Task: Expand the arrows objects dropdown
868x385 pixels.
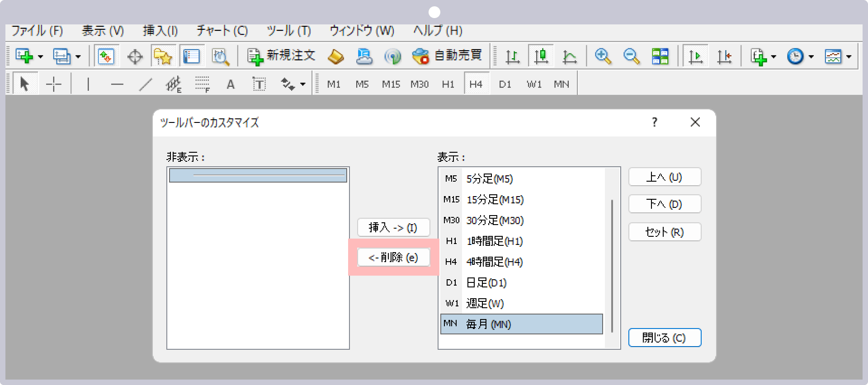Action: pyautogui.click(x=303, y=84)
